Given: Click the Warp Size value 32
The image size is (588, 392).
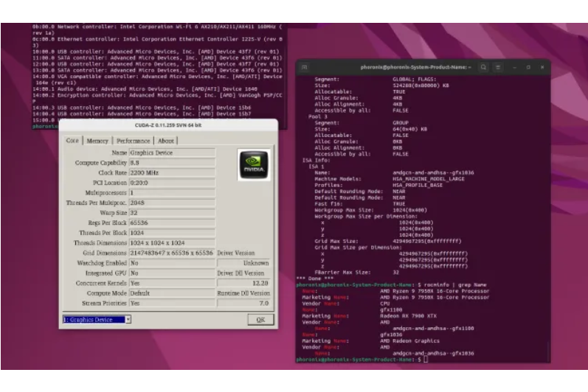Looking at the screenshot, I should click(x=172, y=213).
